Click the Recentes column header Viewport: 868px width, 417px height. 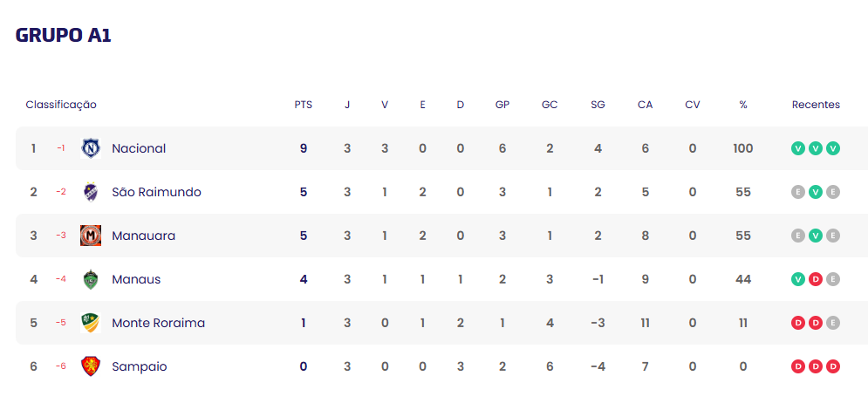click(x=816, y=105)
